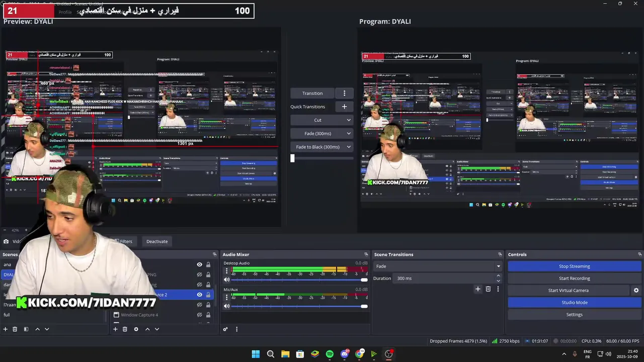Pop out the Controls dock

[639, 254]
